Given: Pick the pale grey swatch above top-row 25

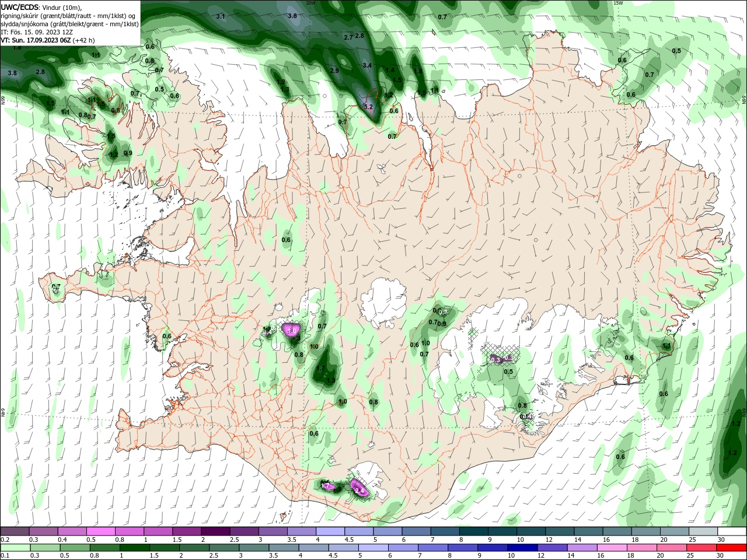Looking at the screenshot, I should (703, 531).
